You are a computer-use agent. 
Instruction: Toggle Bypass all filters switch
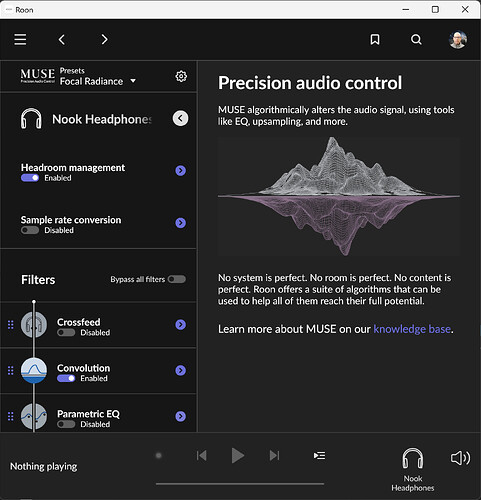click(177, 279)
